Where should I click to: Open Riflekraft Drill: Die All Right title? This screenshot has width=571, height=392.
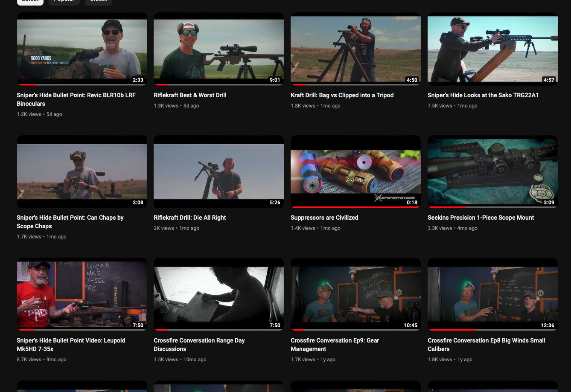click(189, 218)
